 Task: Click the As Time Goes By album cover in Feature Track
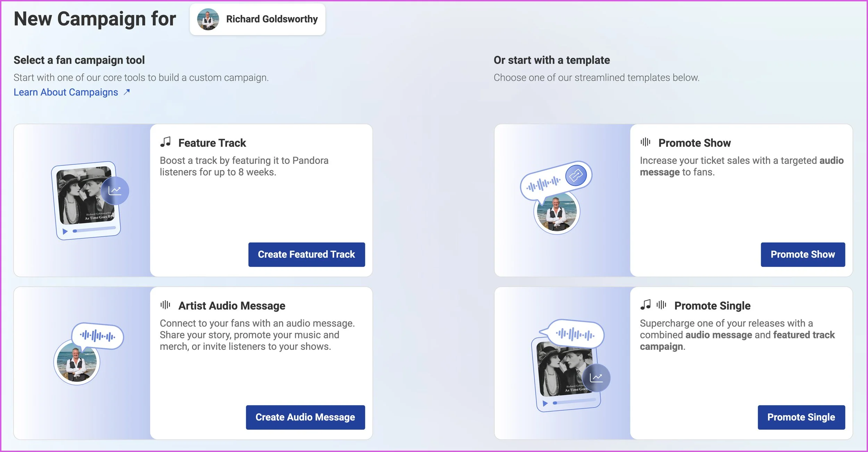[86, 196]
